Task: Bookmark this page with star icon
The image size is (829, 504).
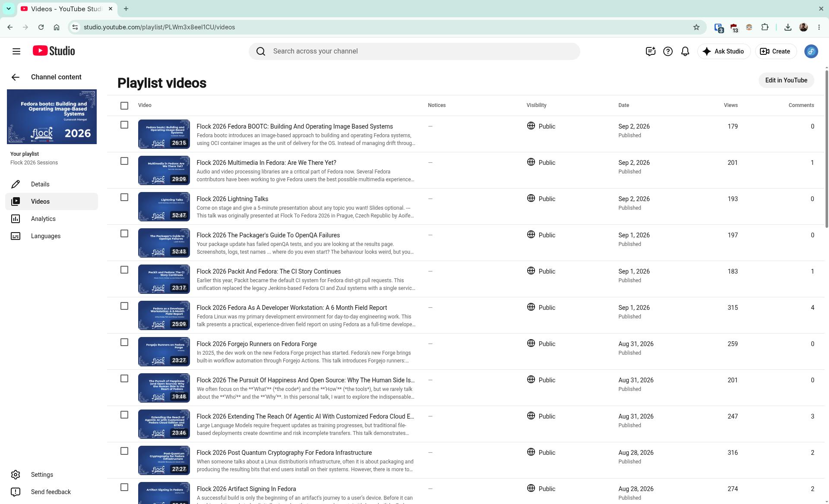Action: click(x=696, y=27)
